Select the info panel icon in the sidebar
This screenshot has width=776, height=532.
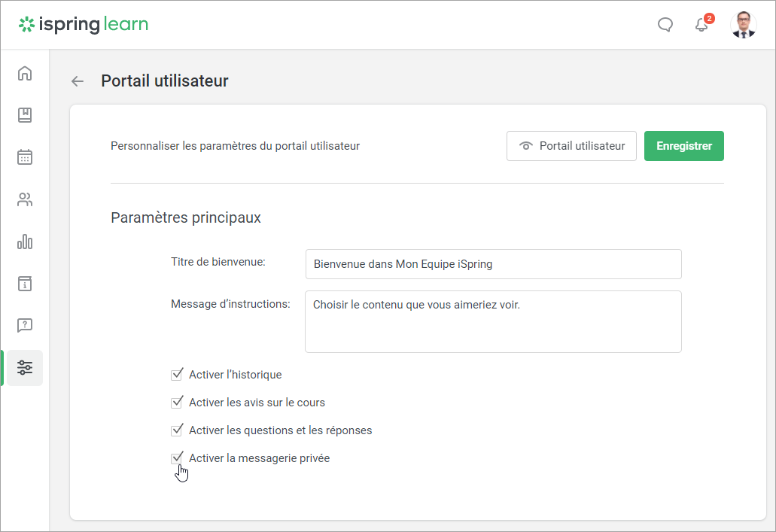point(25,284)
